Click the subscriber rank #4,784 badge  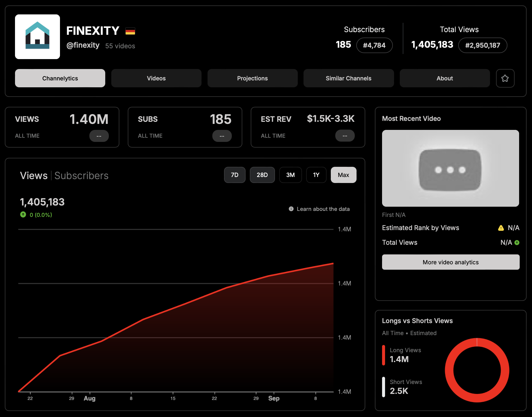pos(374,45)
